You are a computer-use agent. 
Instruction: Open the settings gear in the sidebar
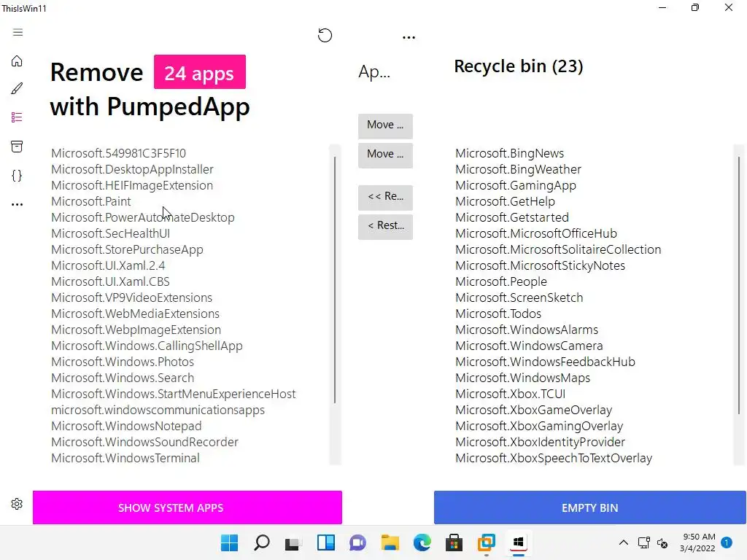[17, 504]
